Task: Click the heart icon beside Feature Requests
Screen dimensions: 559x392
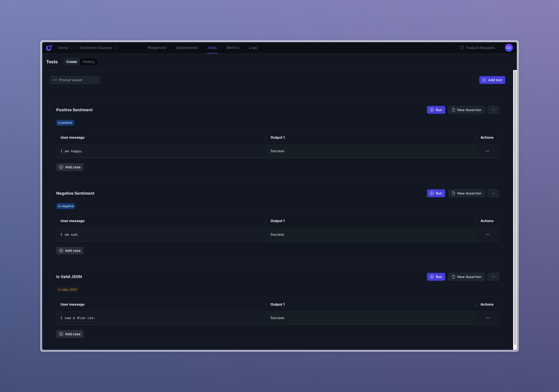Action: pyautogui.click(x=461, y=48)
